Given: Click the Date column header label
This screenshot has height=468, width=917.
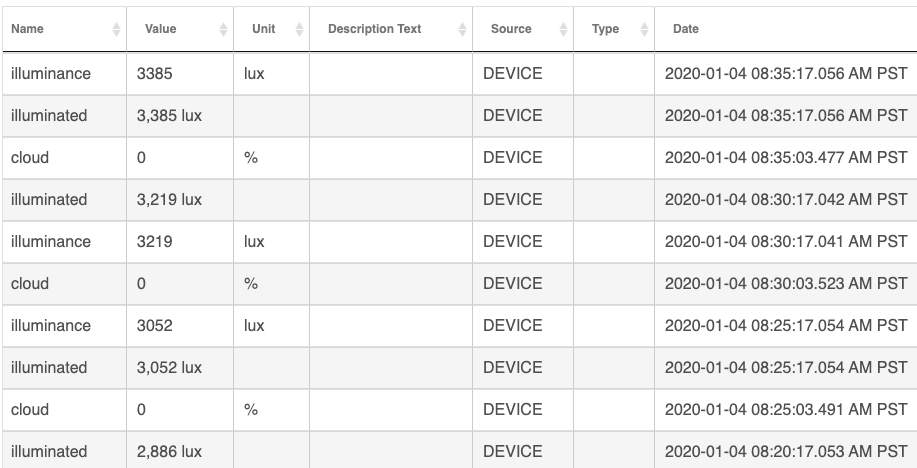Looking at the screenshot, I should click(x=686, y=30).
